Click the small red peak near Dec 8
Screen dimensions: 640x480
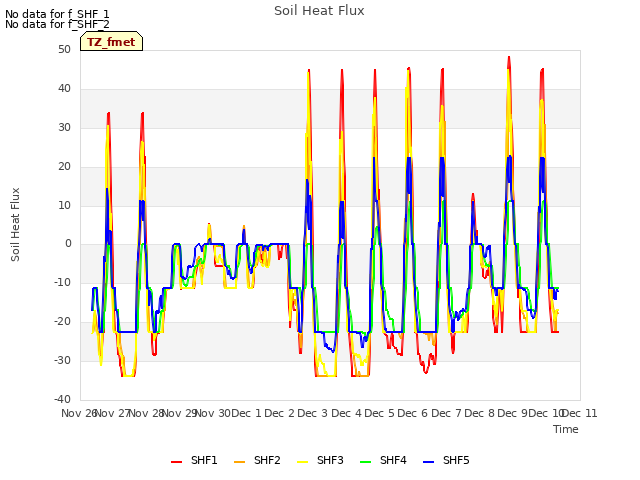473,195
